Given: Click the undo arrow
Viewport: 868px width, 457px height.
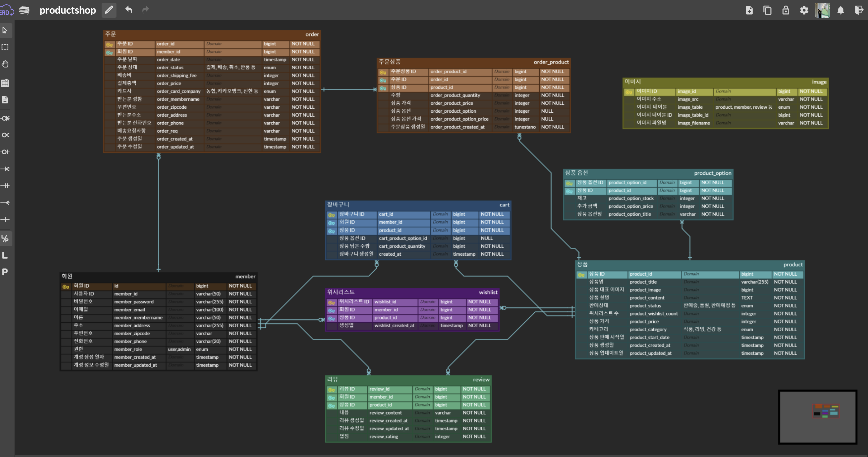Looking at the screenshot, I should 128,10.
